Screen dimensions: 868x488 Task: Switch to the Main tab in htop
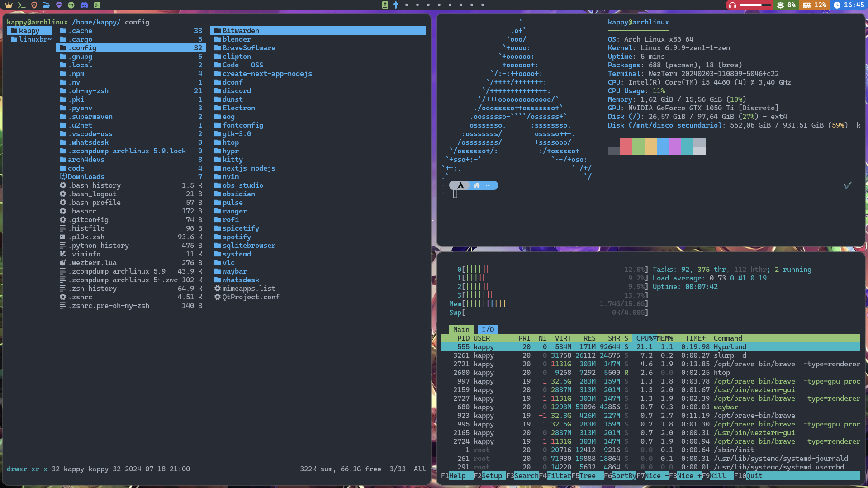[x=461, y=330]
